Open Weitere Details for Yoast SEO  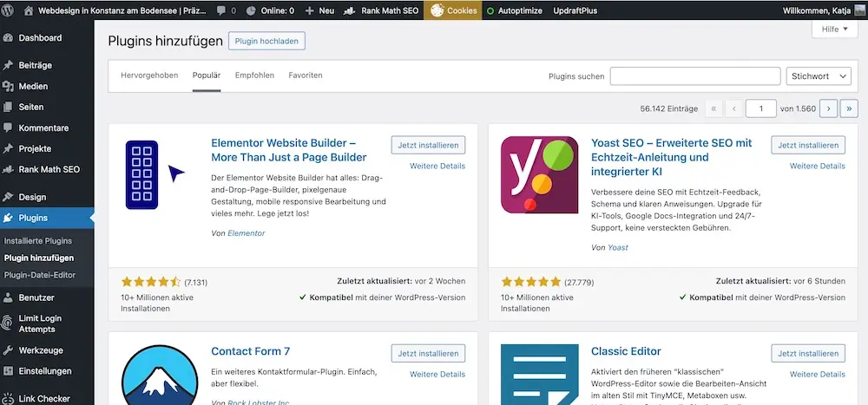click(818, 166)
